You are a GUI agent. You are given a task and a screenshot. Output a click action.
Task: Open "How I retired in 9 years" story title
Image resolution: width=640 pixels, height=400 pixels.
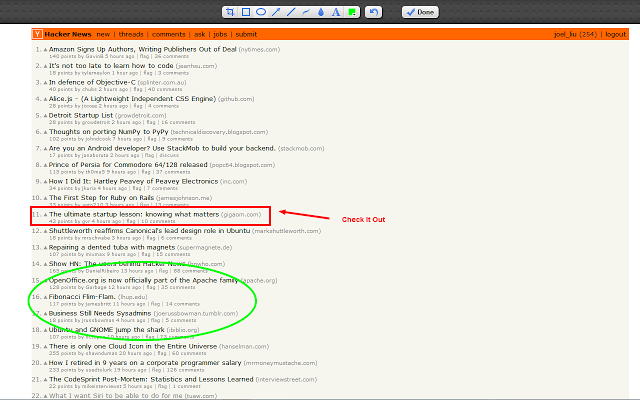point(145,362)
